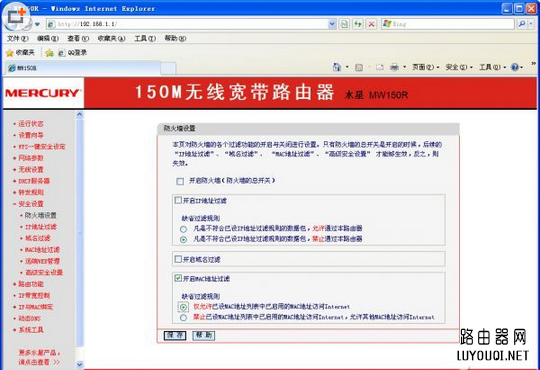Select 仅允许 MAC addresses radio option
The image size is (540, 370).
pos(183,307)
